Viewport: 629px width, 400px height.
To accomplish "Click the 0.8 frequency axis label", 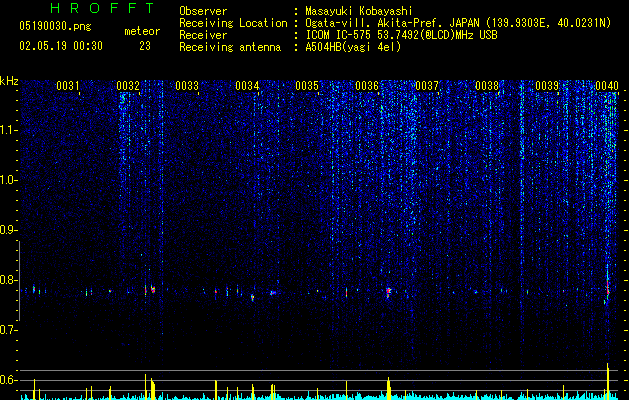I will pos(8,280).
